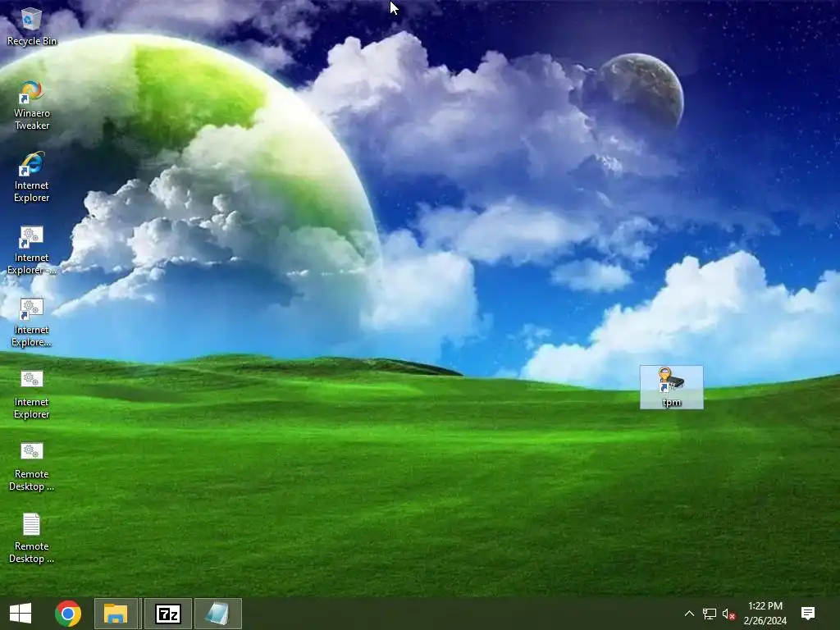This screenshot has height=630, width=840.
Task: Open File Explorer from the taskbar
Action: [x=116, y=614]
